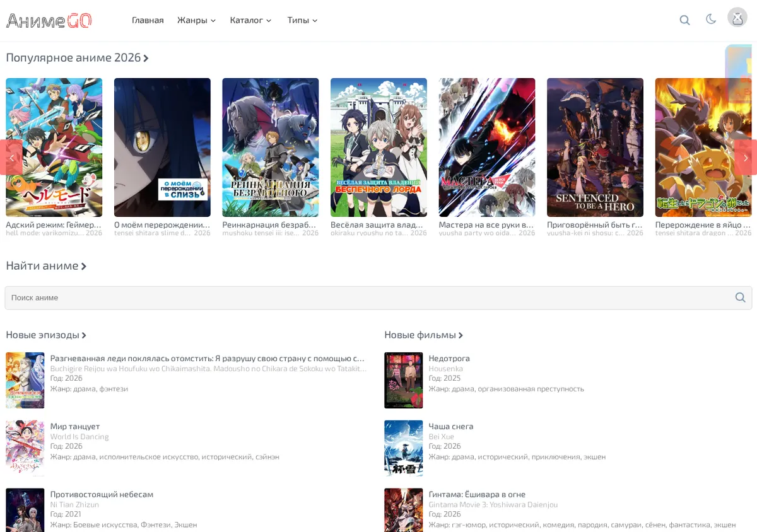Select the Мир танцует episode title
The width and height of the screenshot is (757, 532).
pos(75,427)
